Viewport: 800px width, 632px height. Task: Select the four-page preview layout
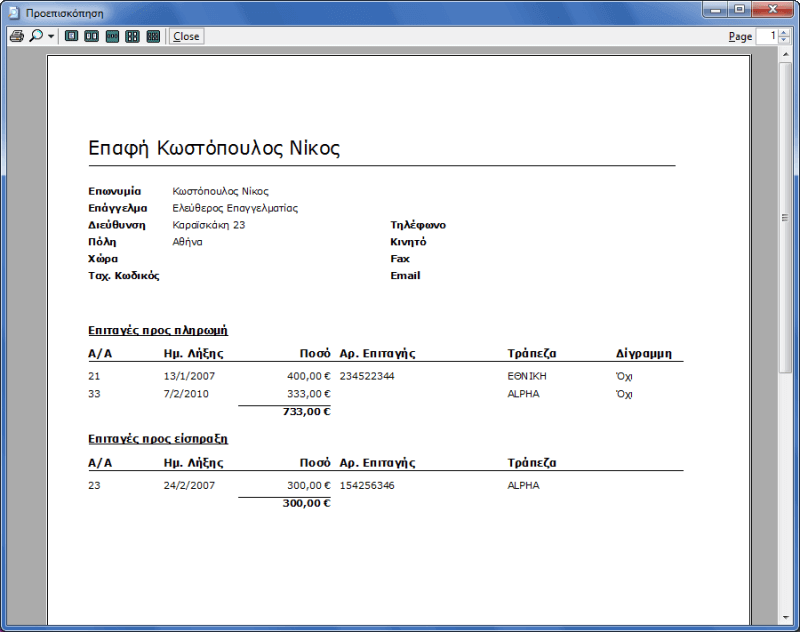tap(132, 36)
